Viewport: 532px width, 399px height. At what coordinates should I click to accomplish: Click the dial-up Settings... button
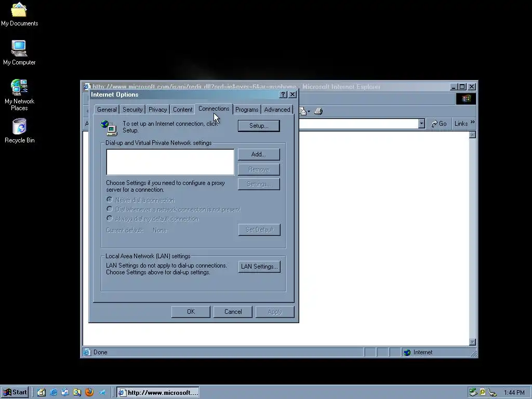click(x=259, y=184)
